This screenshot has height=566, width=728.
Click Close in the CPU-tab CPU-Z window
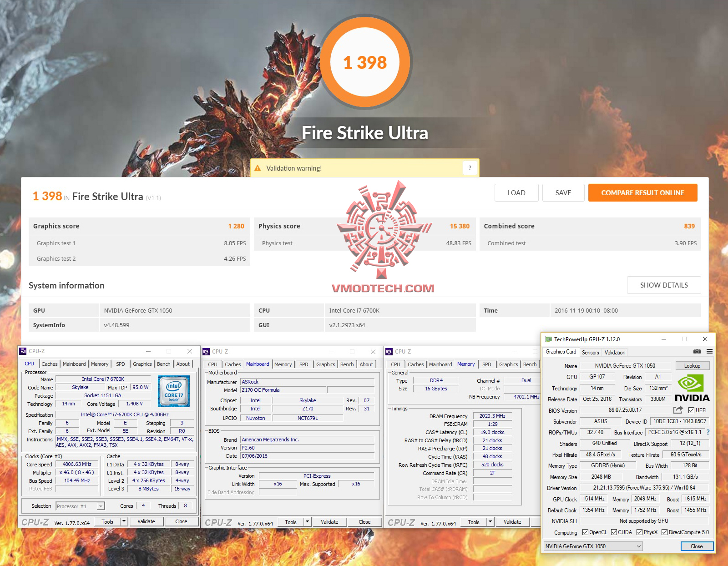[x=181, y=521]
